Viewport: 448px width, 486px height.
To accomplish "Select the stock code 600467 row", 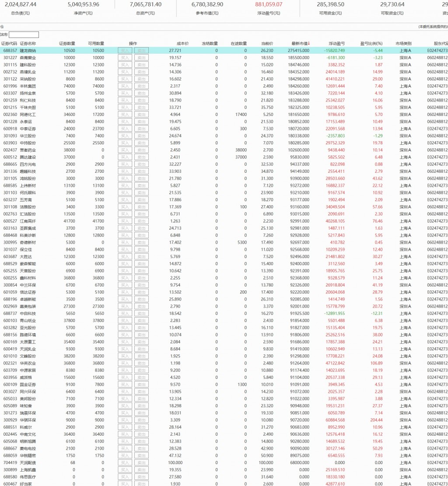I will (x=10, y=484).
